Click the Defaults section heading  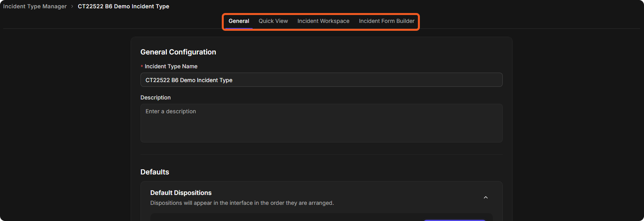(x=155, y=172)
